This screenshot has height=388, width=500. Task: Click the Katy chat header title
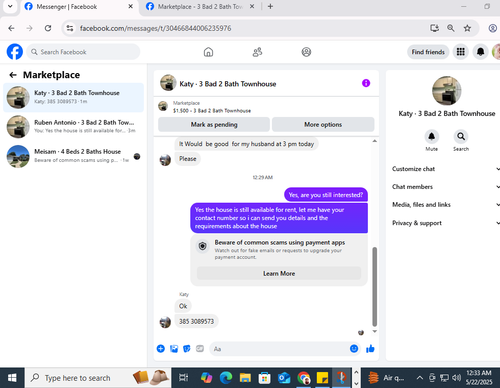point(228,84)
